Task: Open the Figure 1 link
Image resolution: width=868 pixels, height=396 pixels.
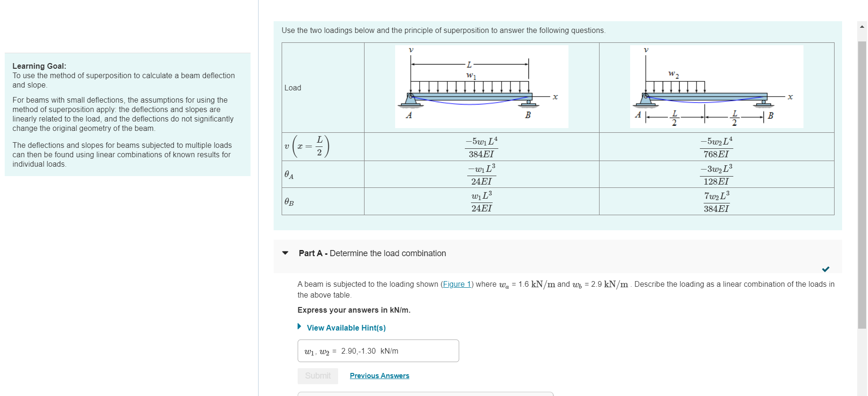Action: [456, 284]
